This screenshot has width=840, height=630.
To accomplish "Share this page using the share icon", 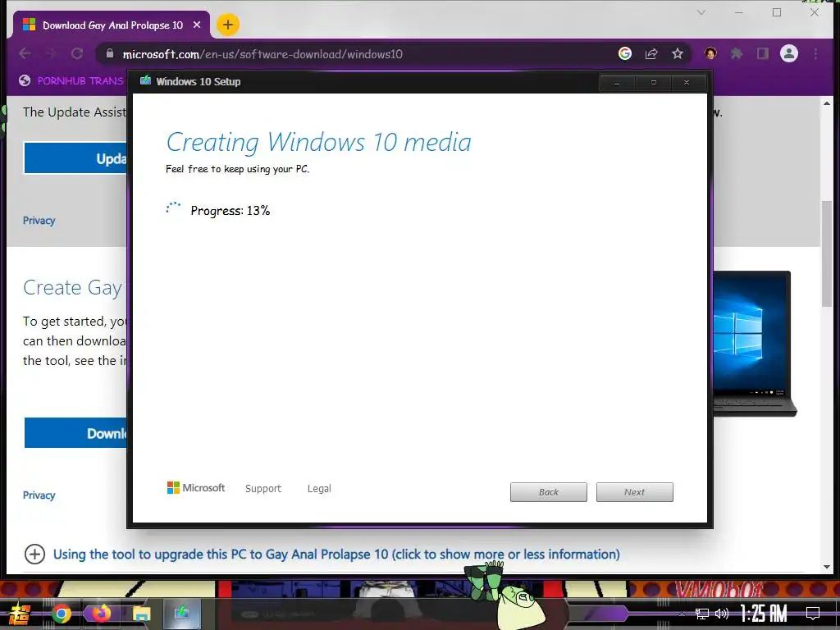I will (x=651, y=53).
